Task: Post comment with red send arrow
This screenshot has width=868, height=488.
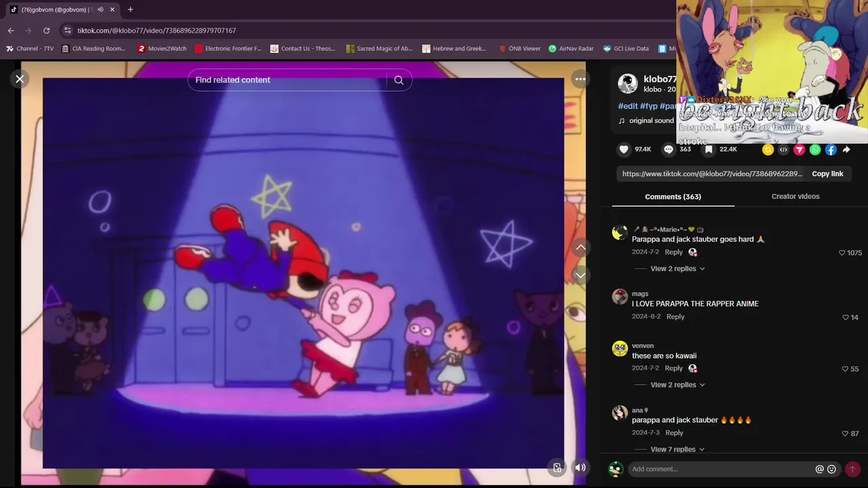Action: tap(852, 469)
